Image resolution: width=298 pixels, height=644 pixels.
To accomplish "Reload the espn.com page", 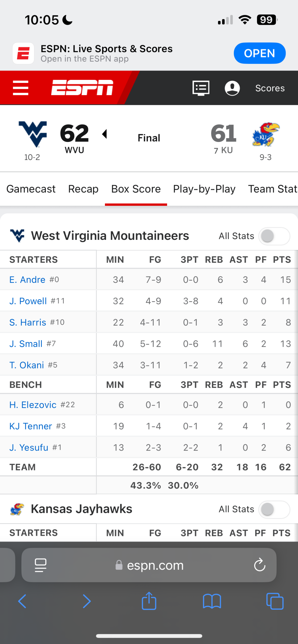I will (260, 565).
